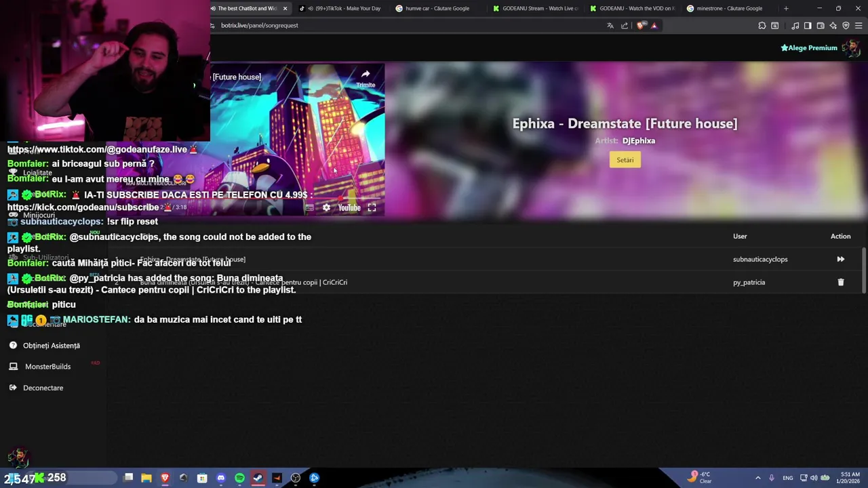Click the DjEphixa artist name
Viewport: 868px width, 488px height.
639,141
